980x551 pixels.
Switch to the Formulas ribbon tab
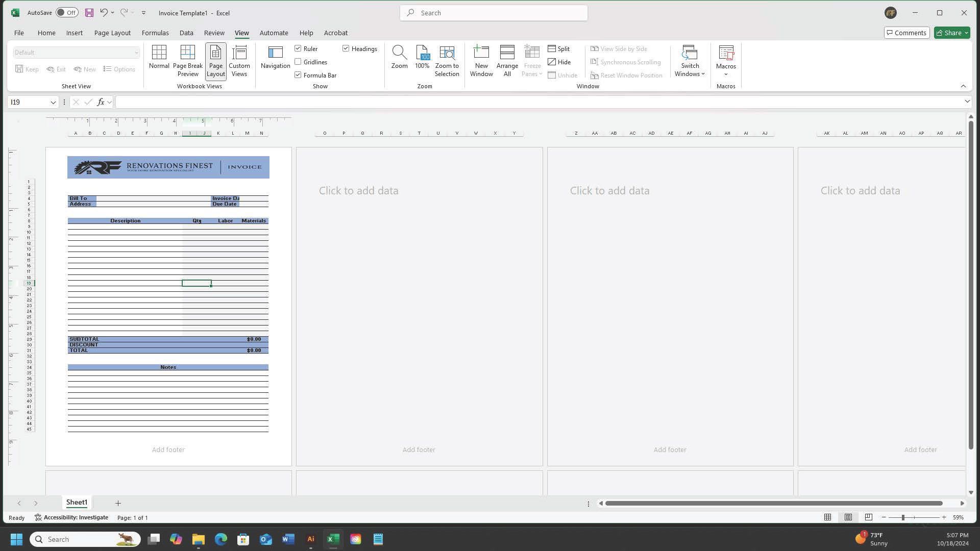point(155,32)
